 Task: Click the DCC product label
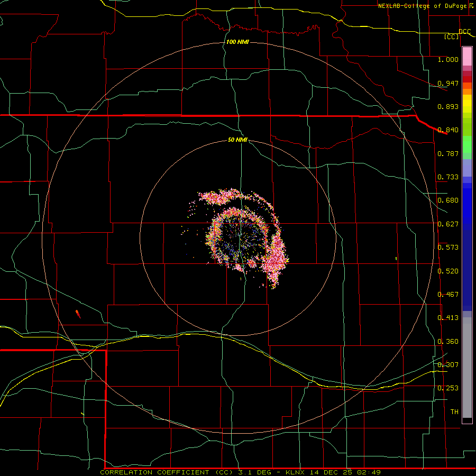(464, 31)
